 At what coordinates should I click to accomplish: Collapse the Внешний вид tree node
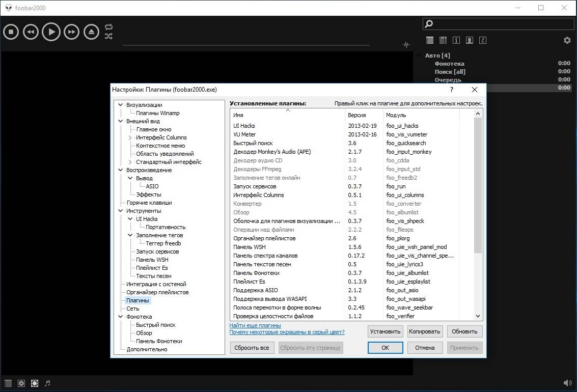[120, 121]
